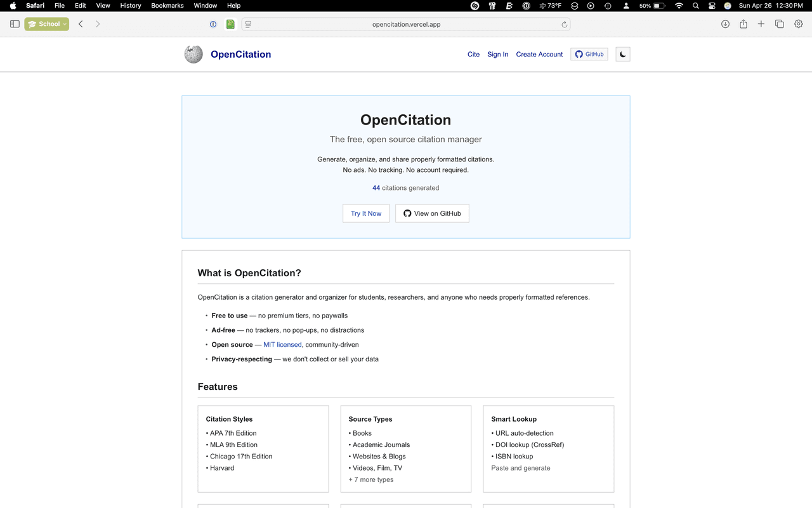Open the Safari menu

click(35, 6)
